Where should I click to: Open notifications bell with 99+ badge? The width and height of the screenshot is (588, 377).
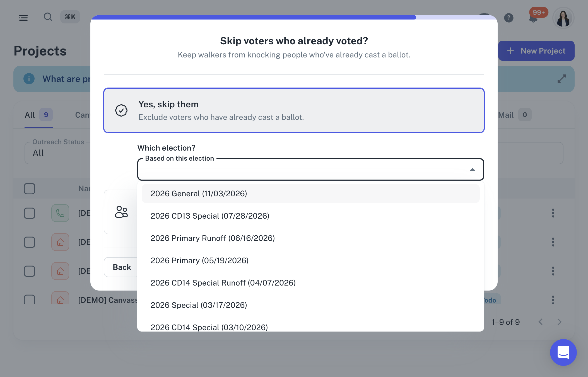pyautogui.click(x=534, y=18)
